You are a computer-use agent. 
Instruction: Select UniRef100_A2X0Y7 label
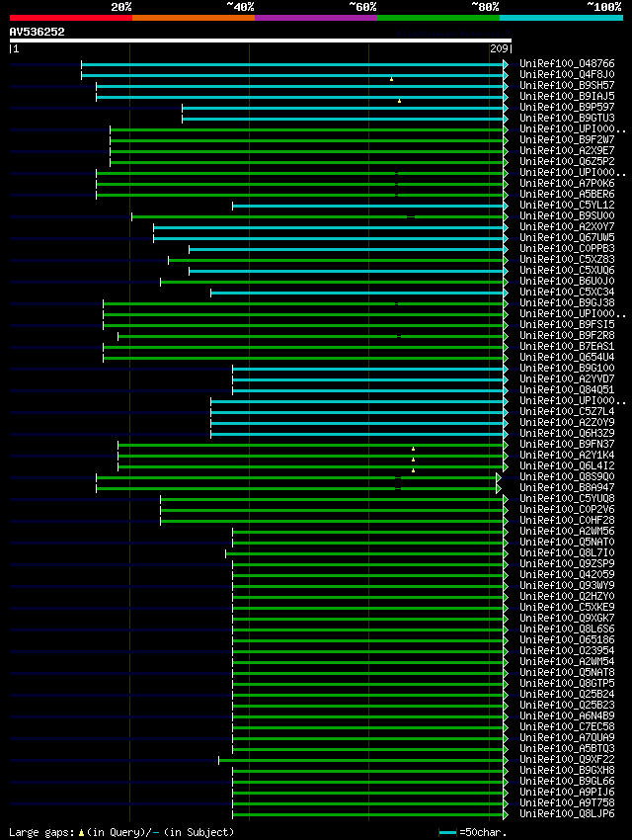click(567, 226)
